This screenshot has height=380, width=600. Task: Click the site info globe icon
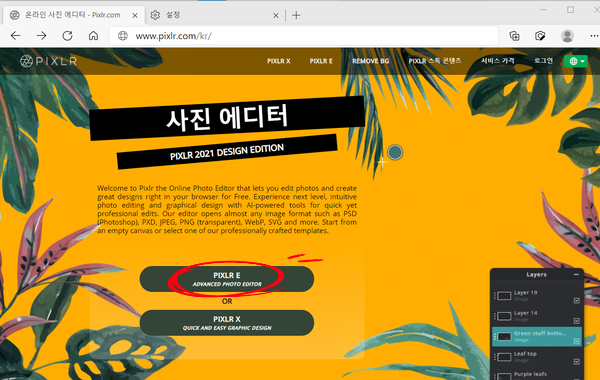point(123,36)
